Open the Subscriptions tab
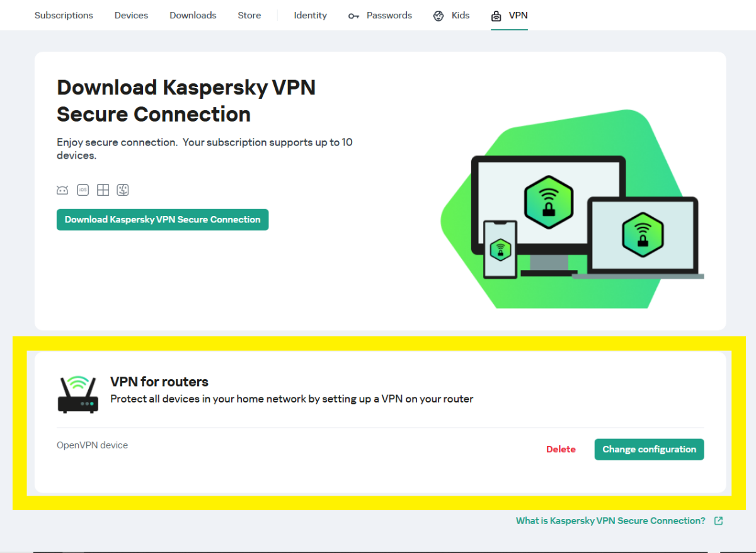This screenshot has width=756, height=553. tap(64, 15)
